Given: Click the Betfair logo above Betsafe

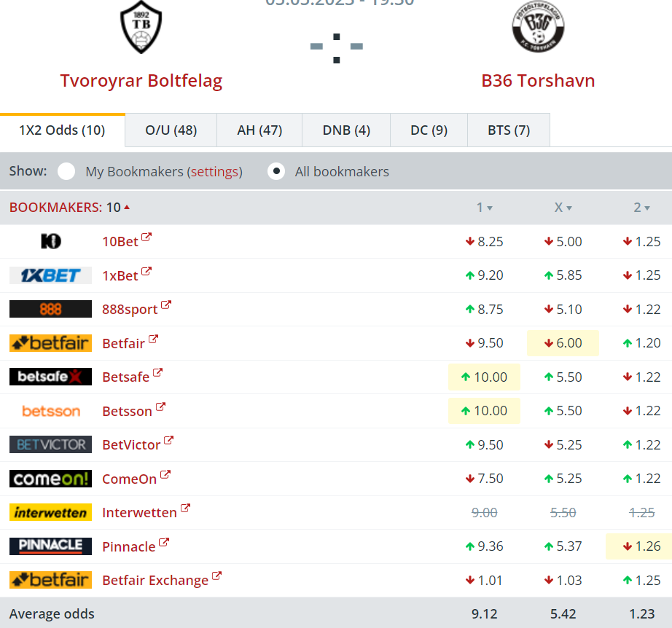Looking at the screenshot, I should [50, 342].
